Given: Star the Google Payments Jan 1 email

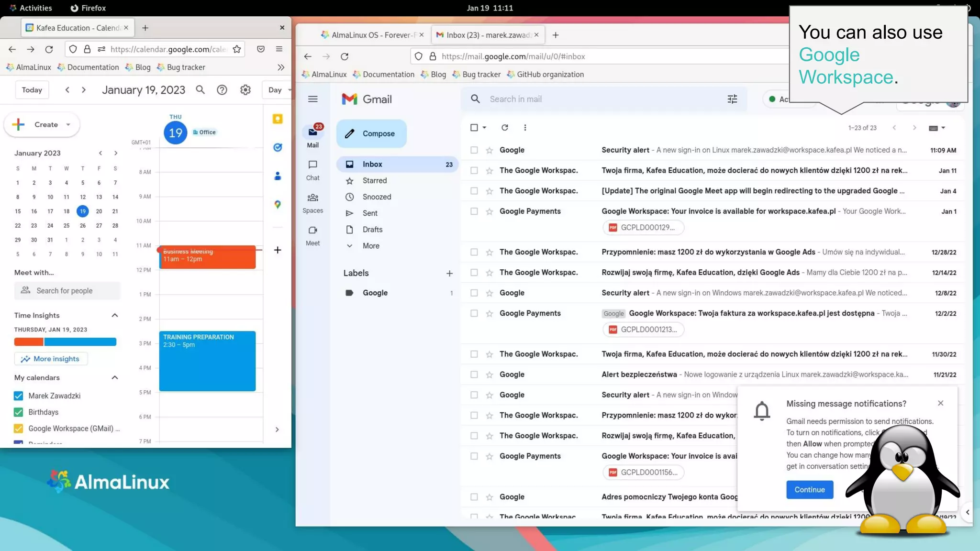Looking at the screenshot, I should click(490, 211).
